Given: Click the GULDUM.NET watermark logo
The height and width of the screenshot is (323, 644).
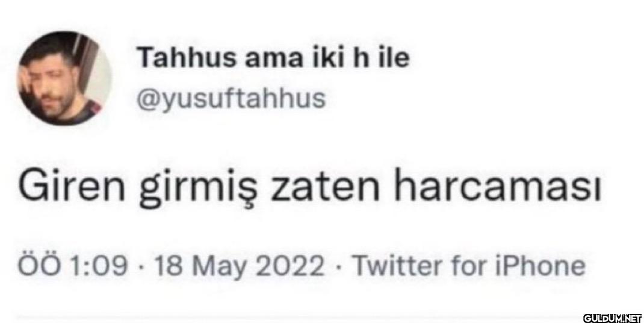Looking at the screenshot, I should [x=612, y=318].
